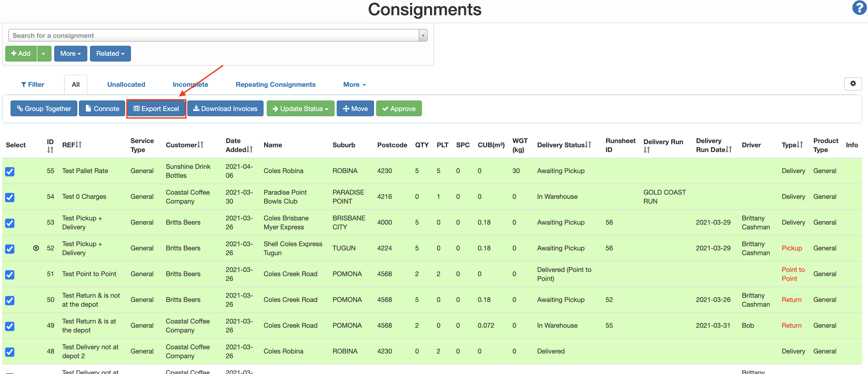
Task: Switch to the Unallocated tab
Action: point(126,84)
